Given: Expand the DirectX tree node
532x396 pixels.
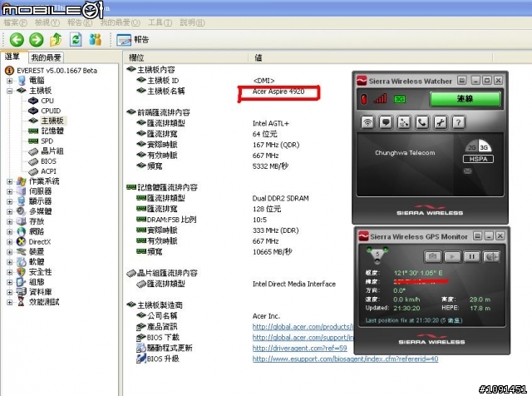Looking at the screenshot, I should tap(10, 242).
